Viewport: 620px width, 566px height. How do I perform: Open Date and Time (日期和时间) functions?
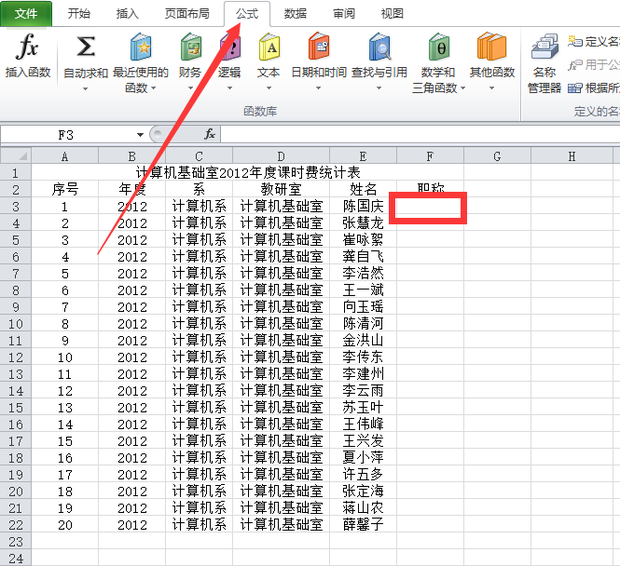coord(318,55)
